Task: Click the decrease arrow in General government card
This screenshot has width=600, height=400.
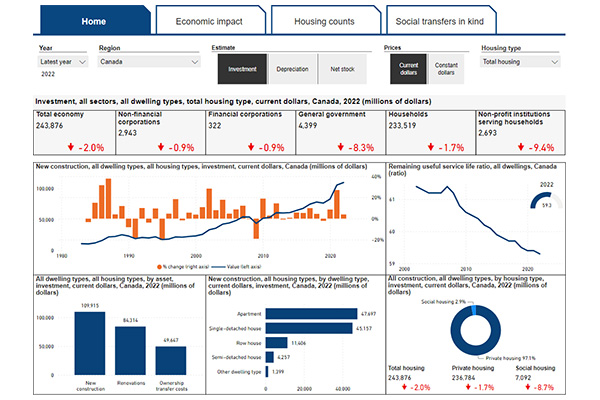Action: [326, 146]
